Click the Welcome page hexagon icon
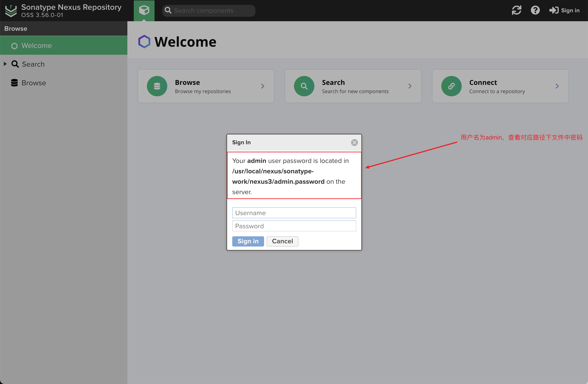 [x=144, y=42]
